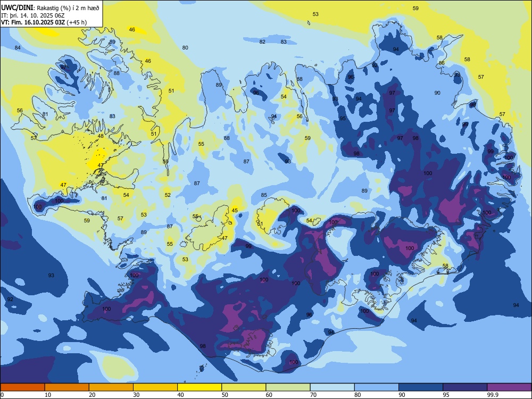Click the 90–95 dark blue legend swatch

pyautogui.click(x=421, y=387)
